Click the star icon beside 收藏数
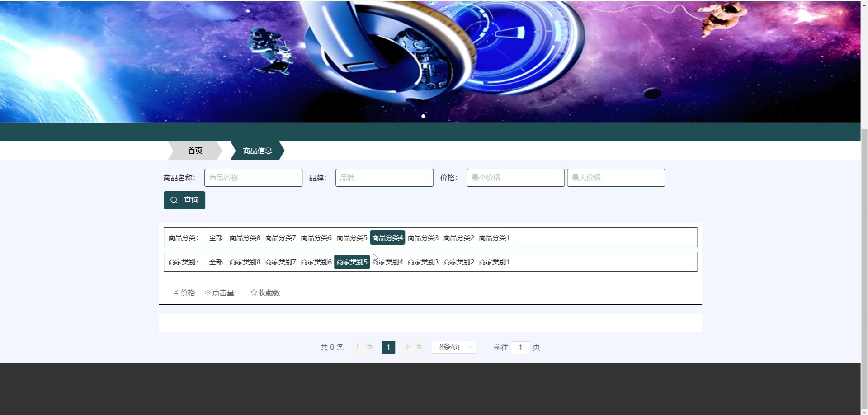The height and width of the screenshot is (415, 868). point(254,292)
